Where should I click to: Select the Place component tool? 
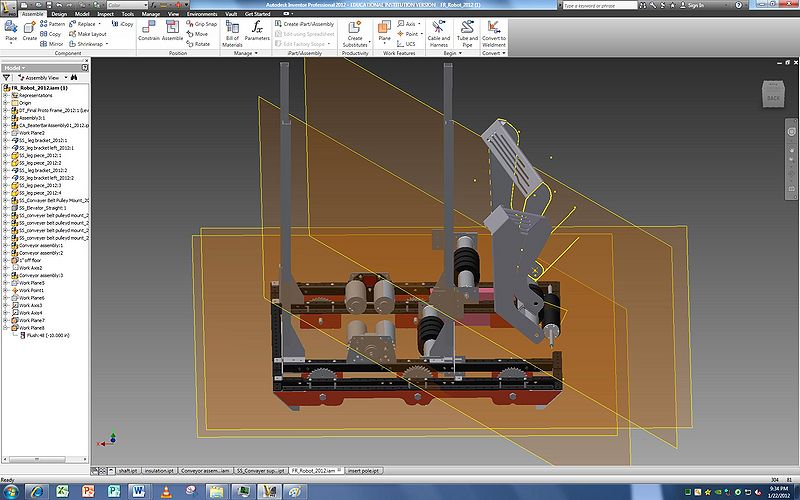[x=11, y=31]
